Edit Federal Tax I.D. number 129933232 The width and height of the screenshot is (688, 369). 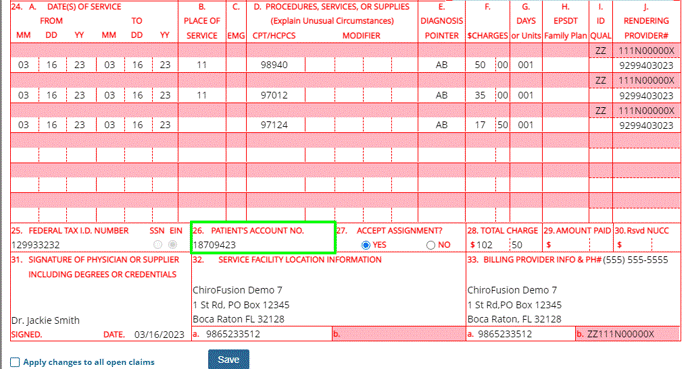click(x=81, y=245)
